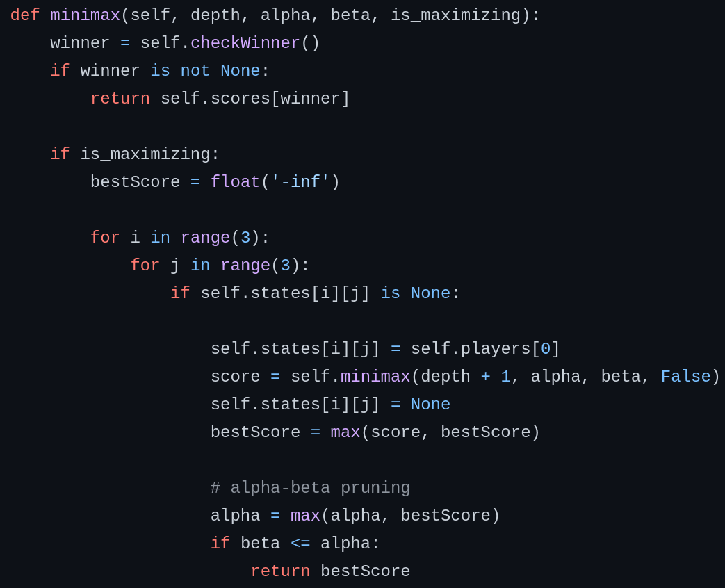Viewport: 725px width, 588px height.
Task: Click the '<=' operator in beta comparison
Action: click(x=300, y=543)
